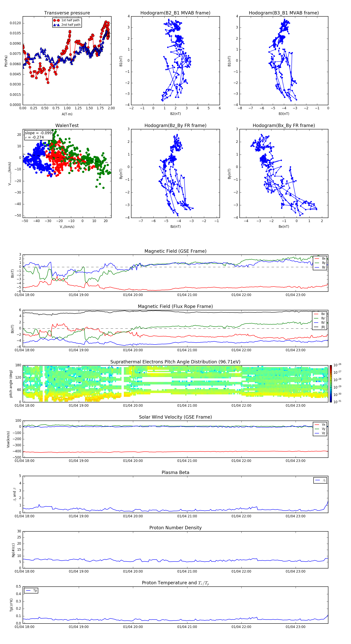Click 'B2(nT)' x-axis label
The width and height of the screenshot is (351, 644).
pyautogui.click(x=175, y=114)
